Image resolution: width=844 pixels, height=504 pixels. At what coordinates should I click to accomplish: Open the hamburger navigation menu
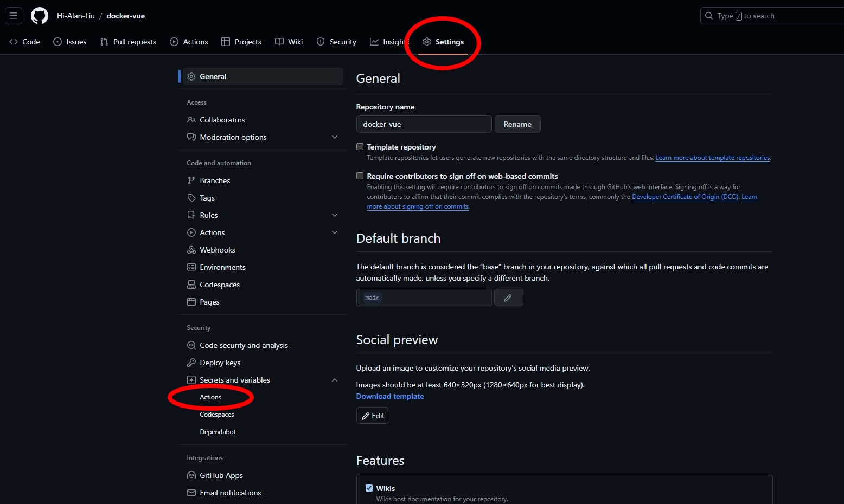point(14,16)
